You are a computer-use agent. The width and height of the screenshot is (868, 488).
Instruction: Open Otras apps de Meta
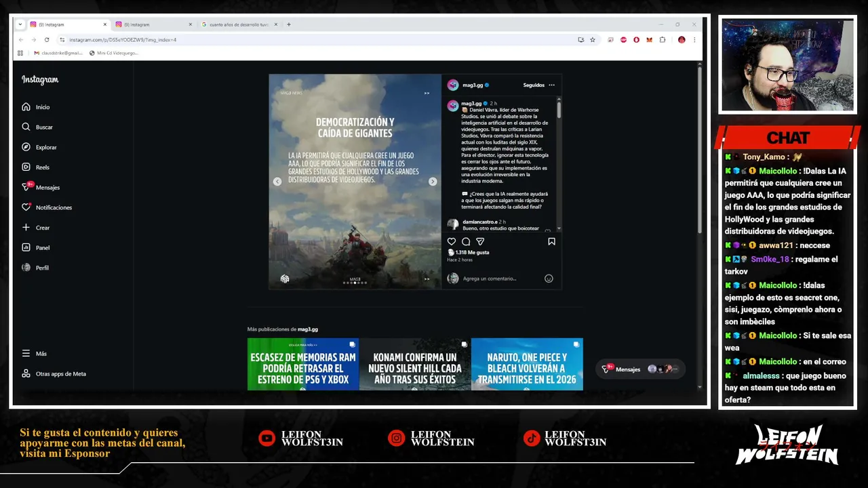click(x=54, y=373)
